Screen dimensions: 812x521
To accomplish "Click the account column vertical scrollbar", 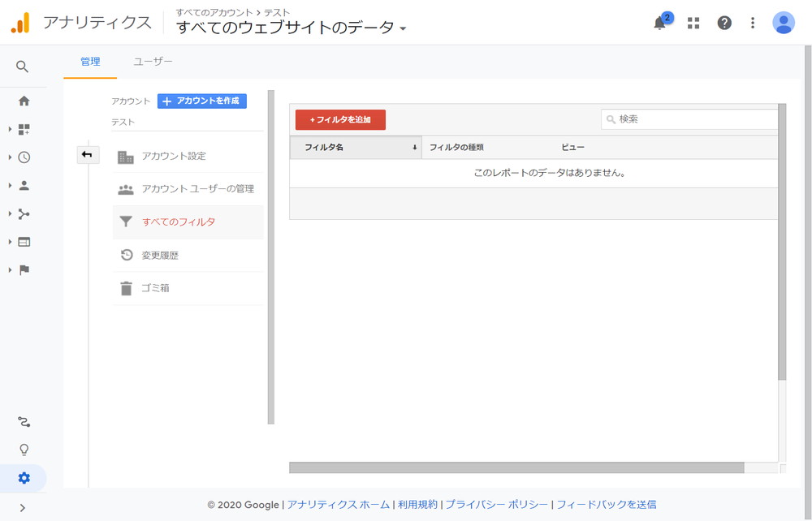I will (x=271, y=257).
